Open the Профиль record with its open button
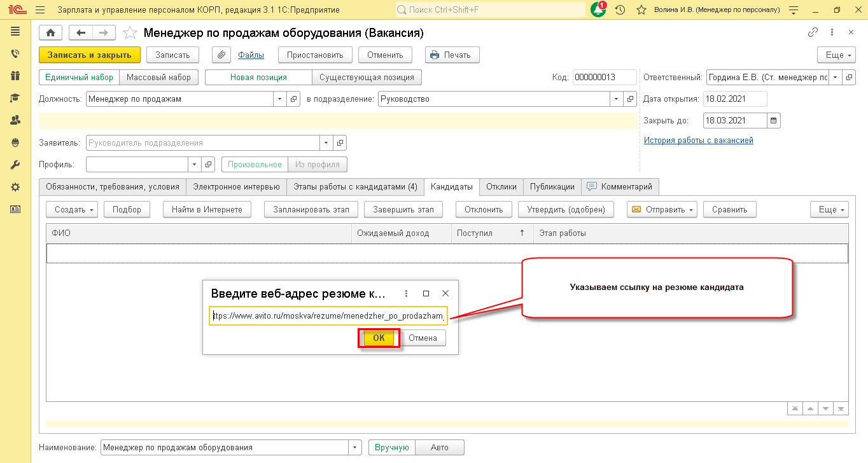Screen dimensions: 868x463 pos(208,165)
